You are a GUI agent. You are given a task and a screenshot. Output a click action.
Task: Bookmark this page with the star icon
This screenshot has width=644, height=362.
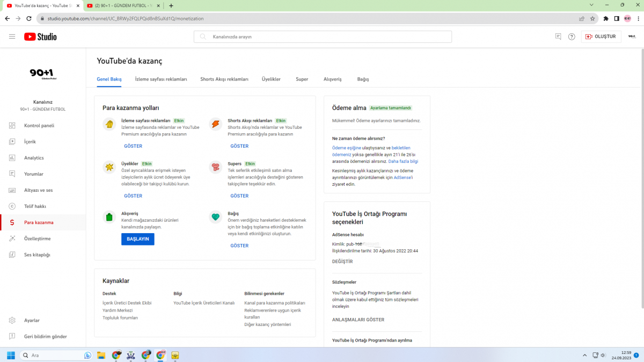(x=592, y=18)
